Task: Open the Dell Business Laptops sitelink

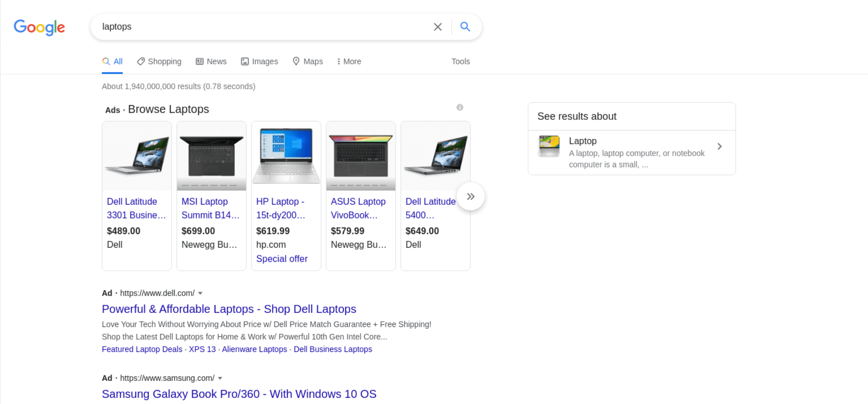Action: click(333, 349)
